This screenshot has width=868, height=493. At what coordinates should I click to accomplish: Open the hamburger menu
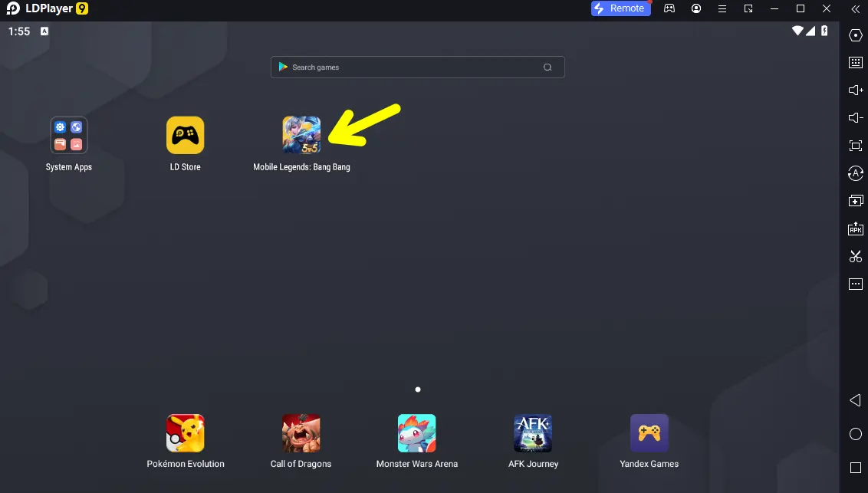coord(722,8)
